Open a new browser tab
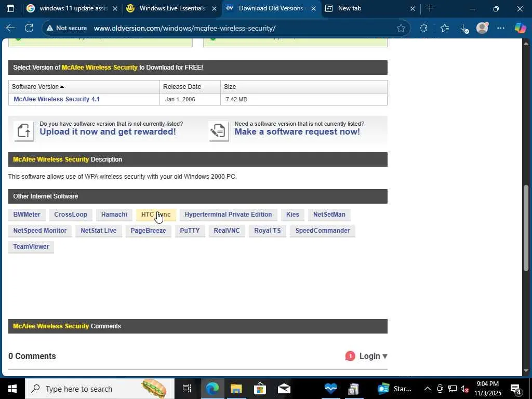 pyautogui.click(x=430, y=8)
